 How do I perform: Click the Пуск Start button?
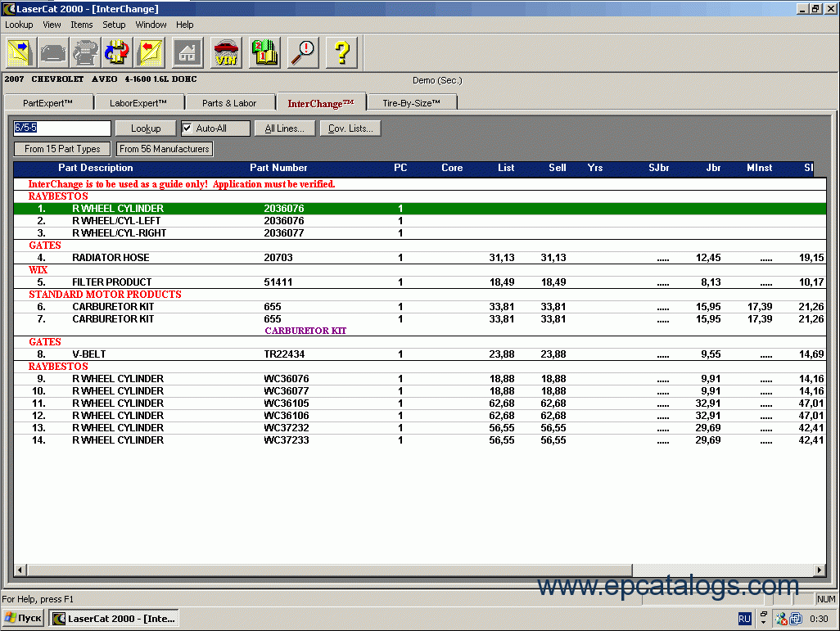[x=24, y=618]
